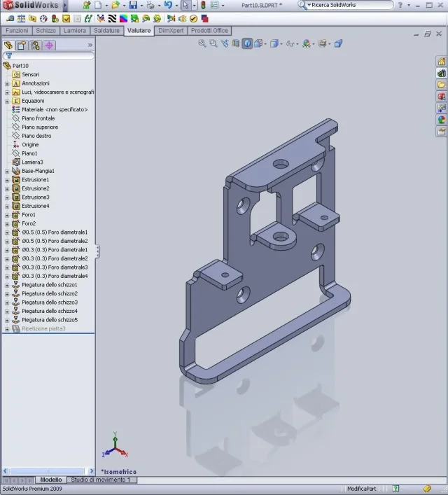Click Zoom to Fit magnifier icon
Screen dimensions: 448x495
(x=202, y=43)
